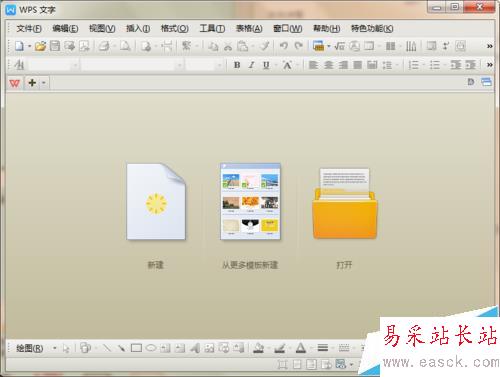
Task: Click the plus new tab button
Action: (32, 83)
